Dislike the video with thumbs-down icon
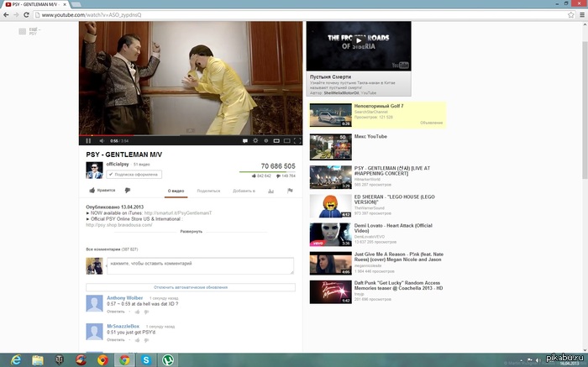 click(x=128, y=191)
